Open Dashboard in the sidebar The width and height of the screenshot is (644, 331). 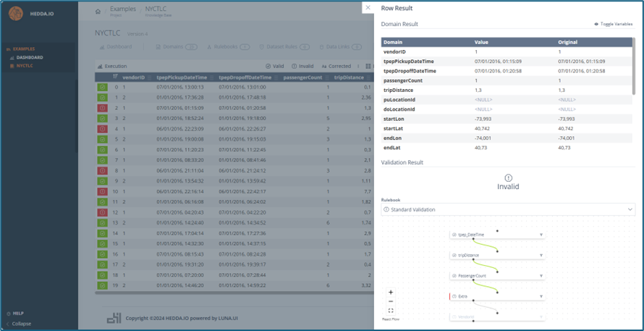(29, 57)
